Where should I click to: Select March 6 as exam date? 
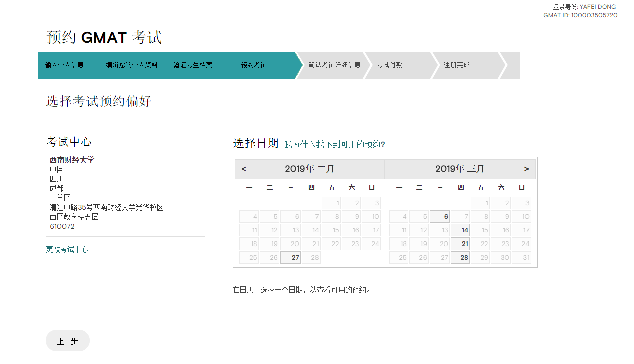coord(440,216)
